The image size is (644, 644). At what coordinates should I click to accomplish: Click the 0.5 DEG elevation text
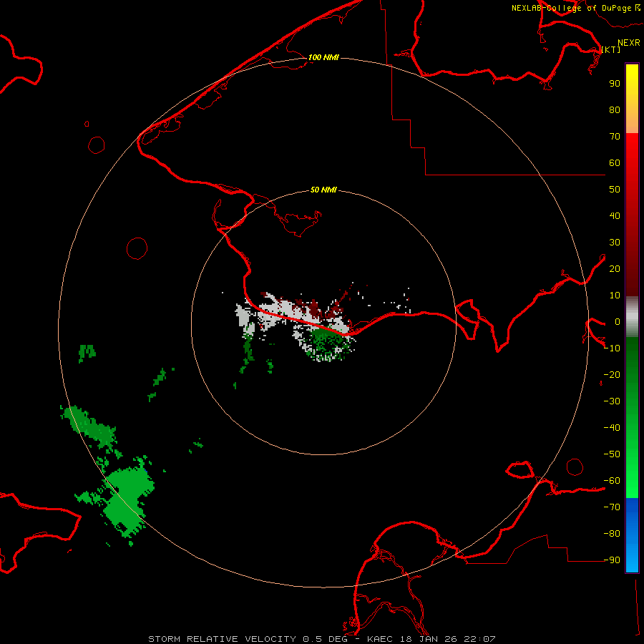[x=325, y=639]
